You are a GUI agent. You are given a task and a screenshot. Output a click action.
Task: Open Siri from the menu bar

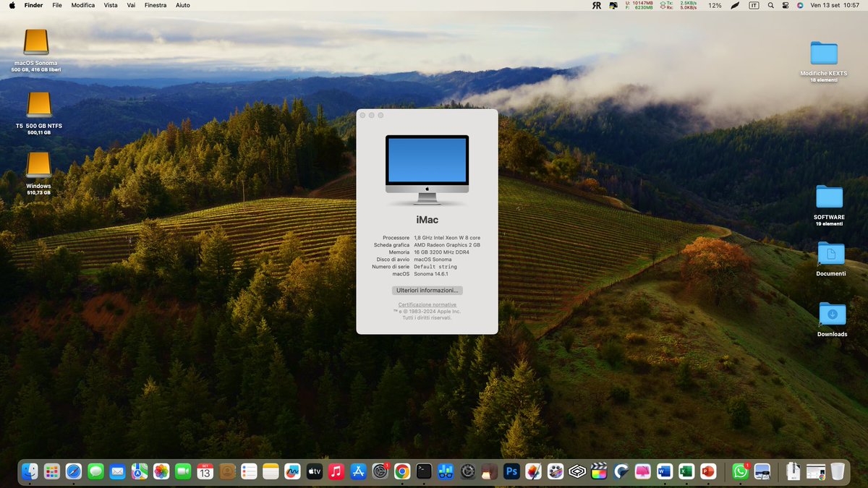tap(800, 5)
